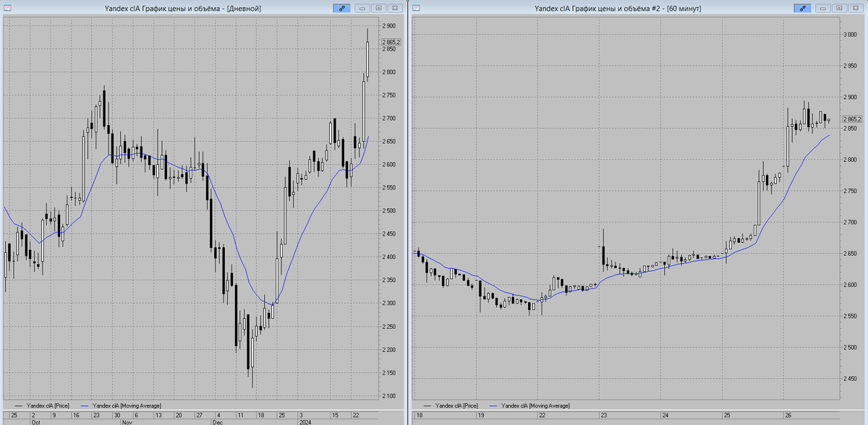Click the 2024 year label on the daily time axis

[x=307, y=421]
